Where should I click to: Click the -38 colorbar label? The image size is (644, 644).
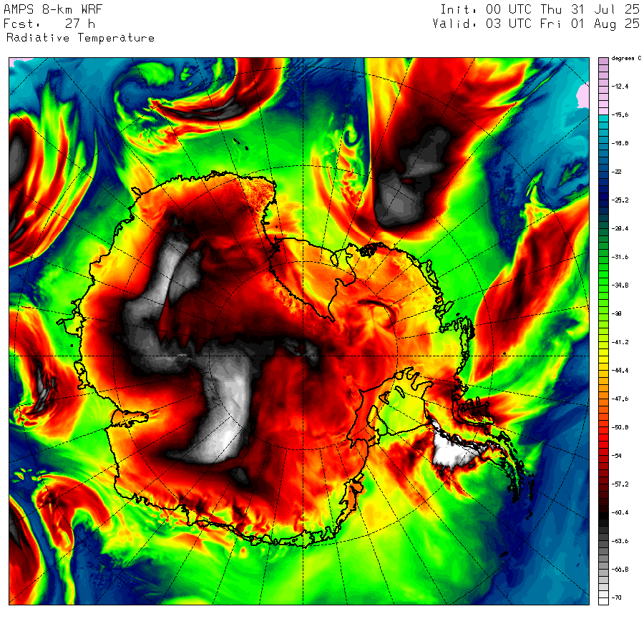click(x=617, y=313)
